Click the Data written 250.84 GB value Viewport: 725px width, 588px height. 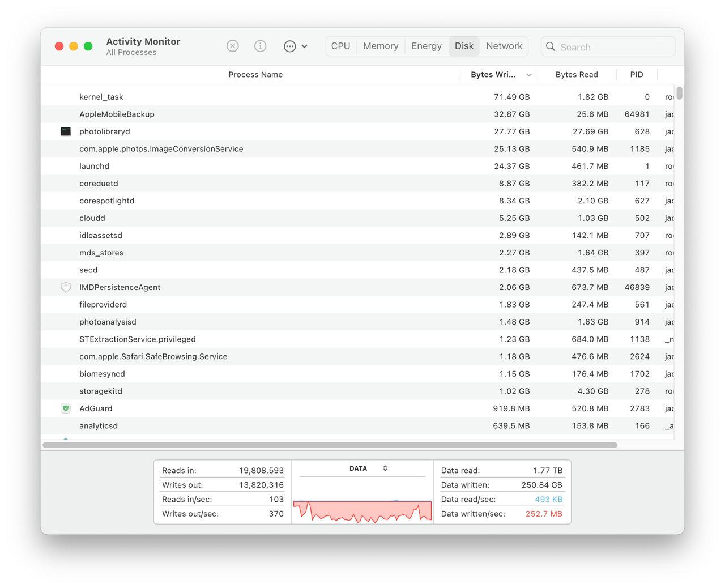(x=541, y=485)
